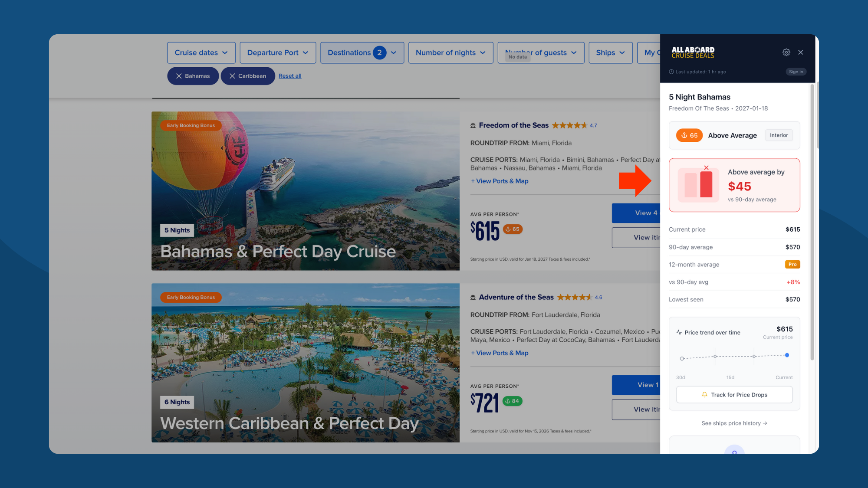Click the Interior cabin type tag
Screen dimensions: 868x488
(779, 135)
